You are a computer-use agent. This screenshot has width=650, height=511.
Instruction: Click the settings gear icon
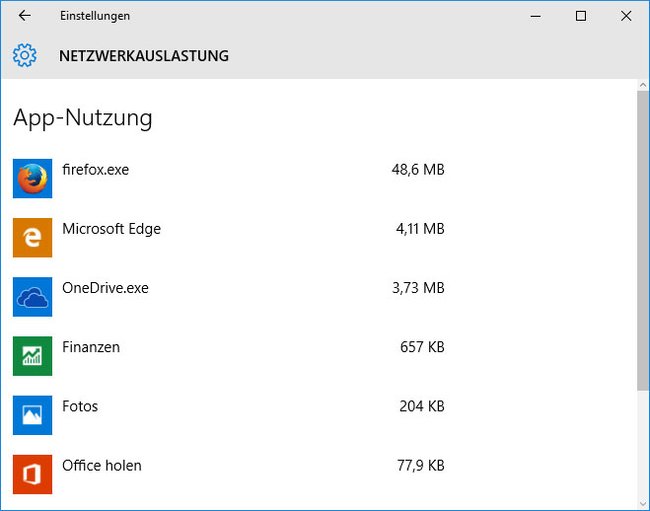(24, 55)
